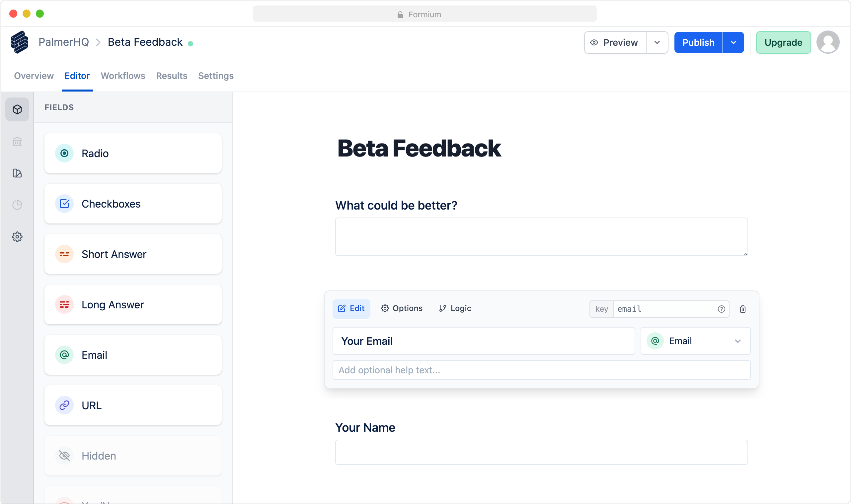
Task: Click the Email field type icon
Action: [64, 355]
